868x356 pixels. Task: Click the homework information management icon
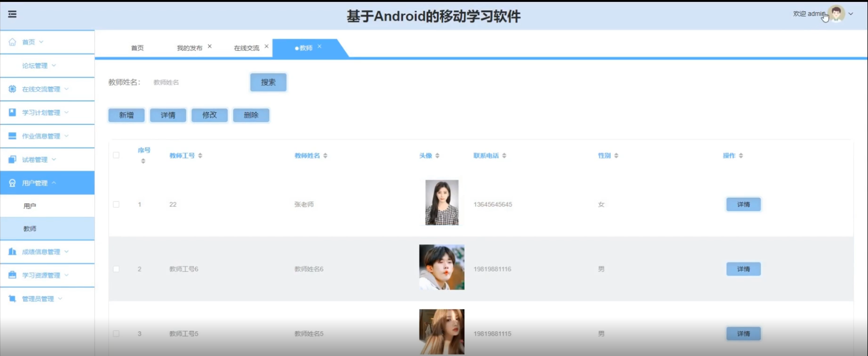coord(13,136)
